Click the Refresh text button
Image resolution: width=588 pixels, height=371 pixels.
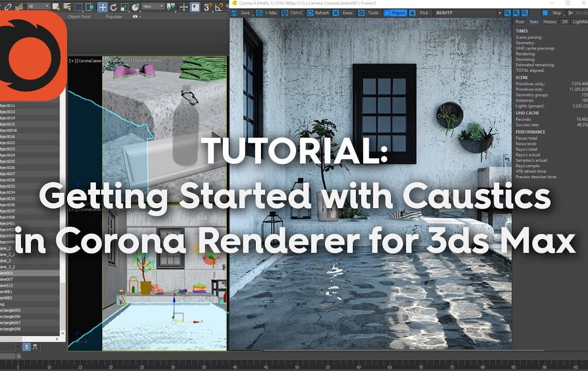pyautogui.click(x=322, y=13)
